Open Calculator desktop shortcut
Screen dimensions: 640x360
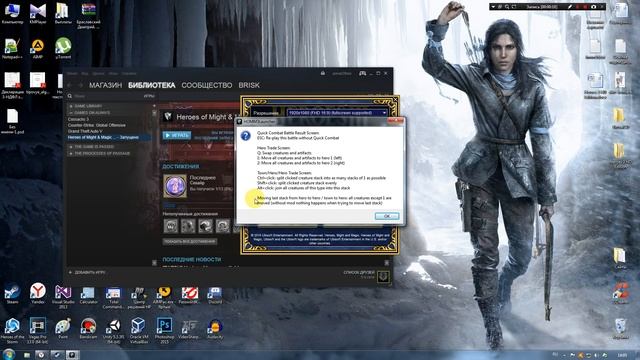88,296
